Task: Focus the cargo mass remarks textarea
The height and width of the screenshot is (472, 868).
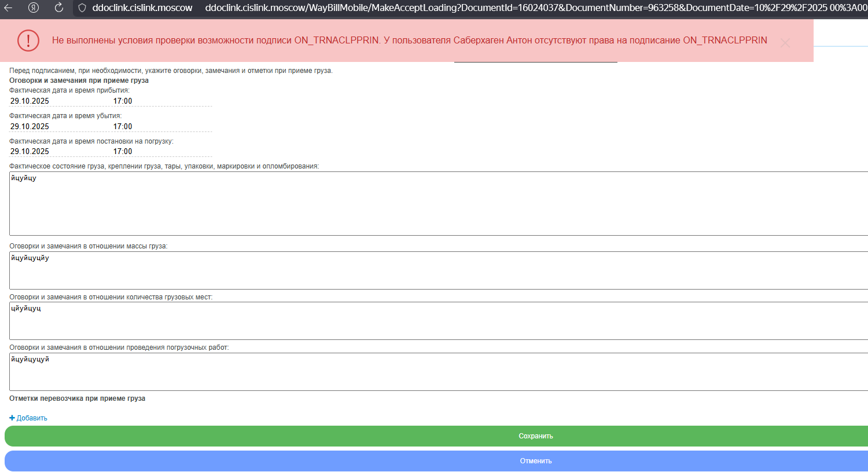Action: pyautogui.click(x=439, y=270)
